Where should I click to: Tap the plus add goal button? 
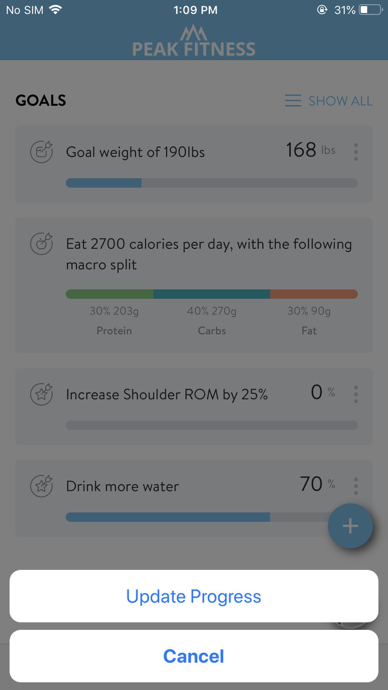[350, 526]
